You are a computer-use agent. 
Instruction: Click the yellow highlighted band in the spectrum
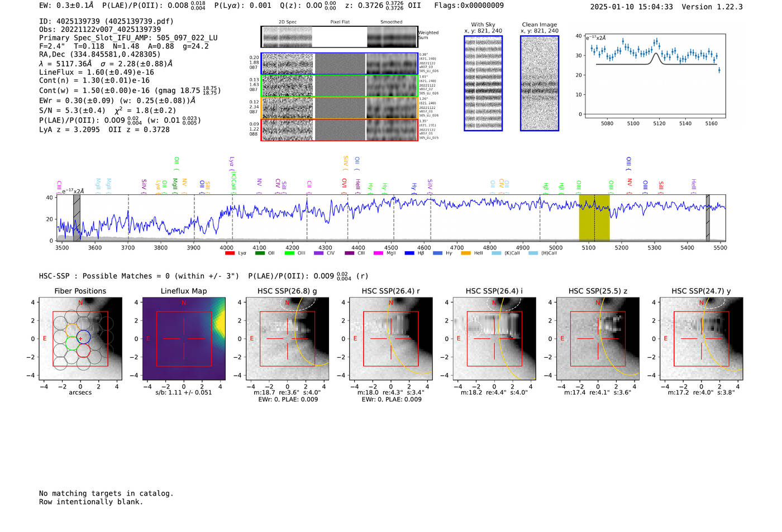pos(594,218)
